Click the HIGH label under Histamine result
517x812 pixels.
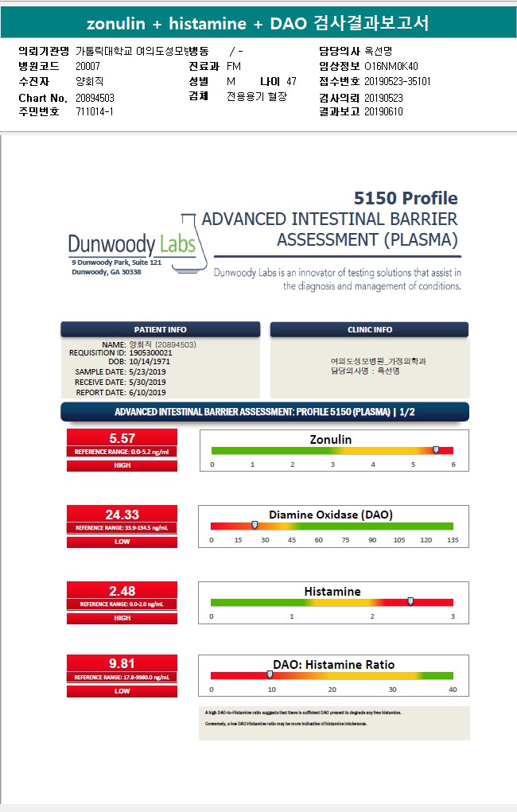[x=122, y=618]
